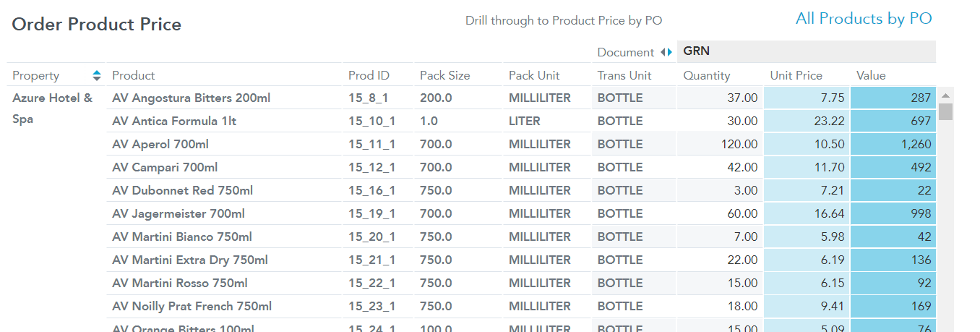
Task: Select the GRN document header
Action: (696, 51)
